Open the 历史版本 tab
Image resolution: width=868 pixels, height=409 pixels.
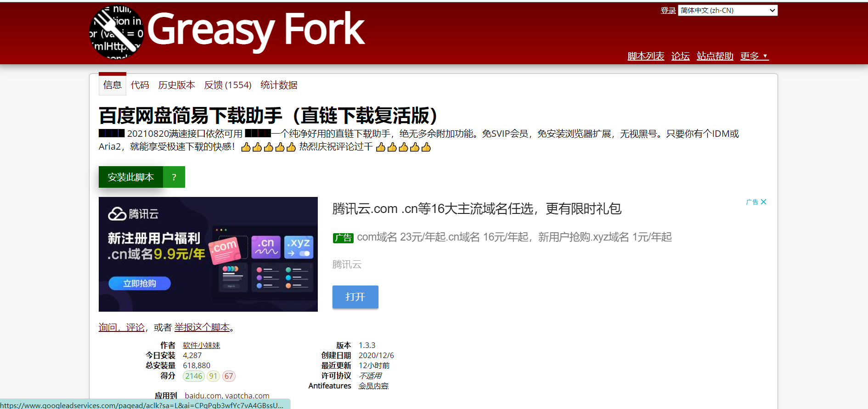pos(177,85)
